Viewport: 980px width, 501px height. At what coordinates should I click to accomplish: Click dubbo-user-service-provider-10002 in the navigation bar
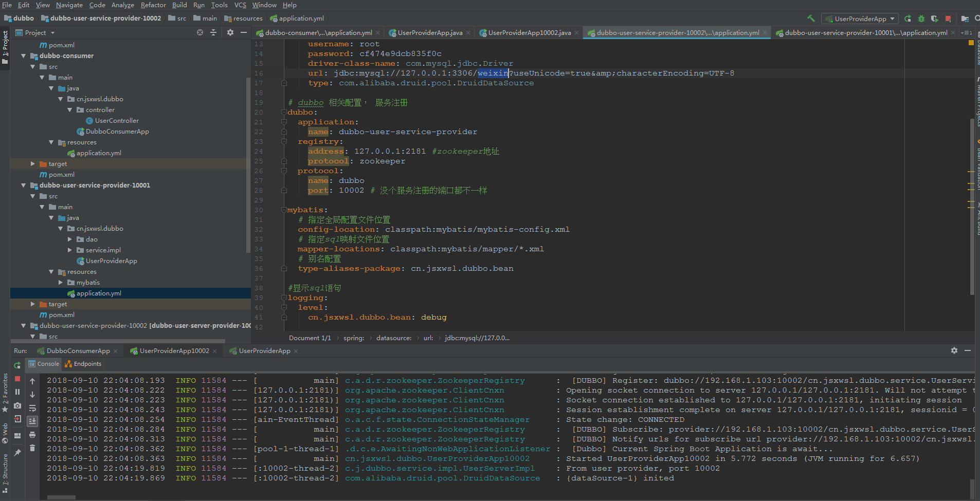[101, 18]
